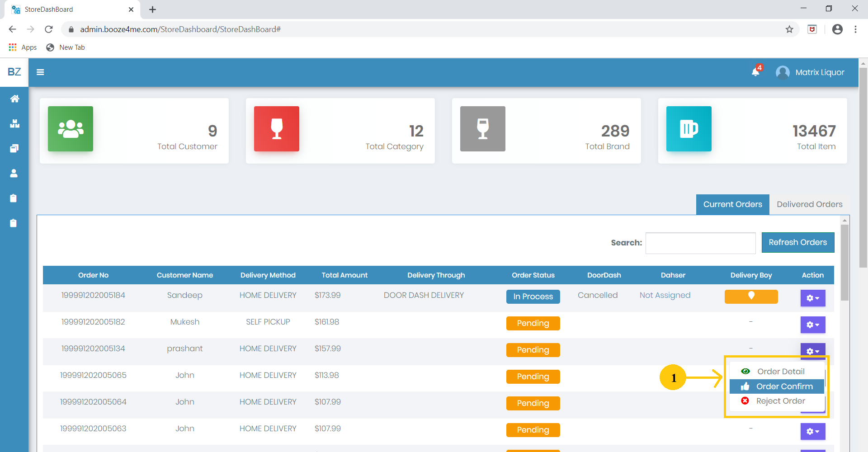
Task: Go to home icon in sidebar
Action: 14,99
